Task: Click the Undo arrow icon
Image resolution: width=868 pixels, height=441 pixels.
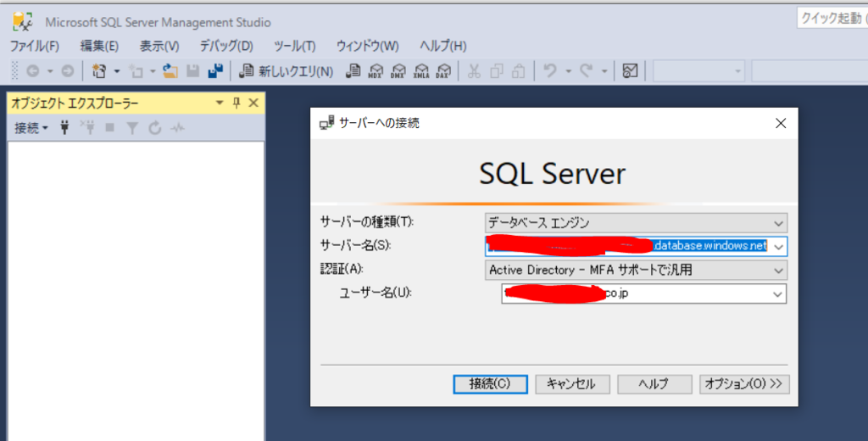Action: [549, 71]
